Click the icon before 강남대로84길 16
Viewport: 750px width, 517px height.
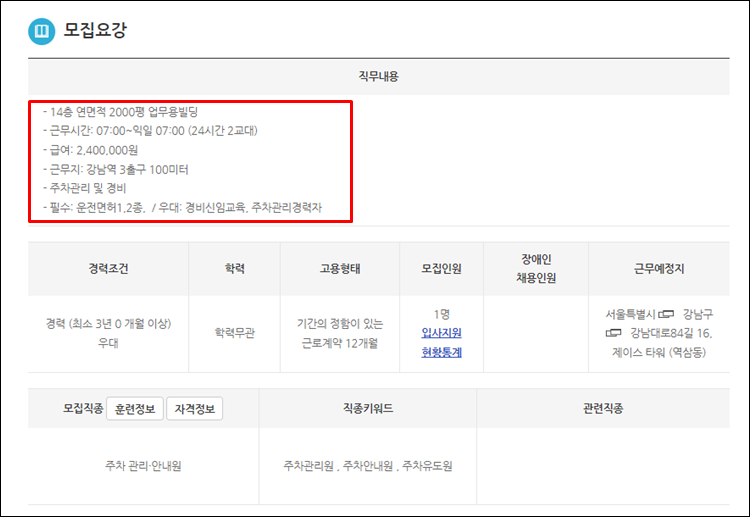coord(614,333)
